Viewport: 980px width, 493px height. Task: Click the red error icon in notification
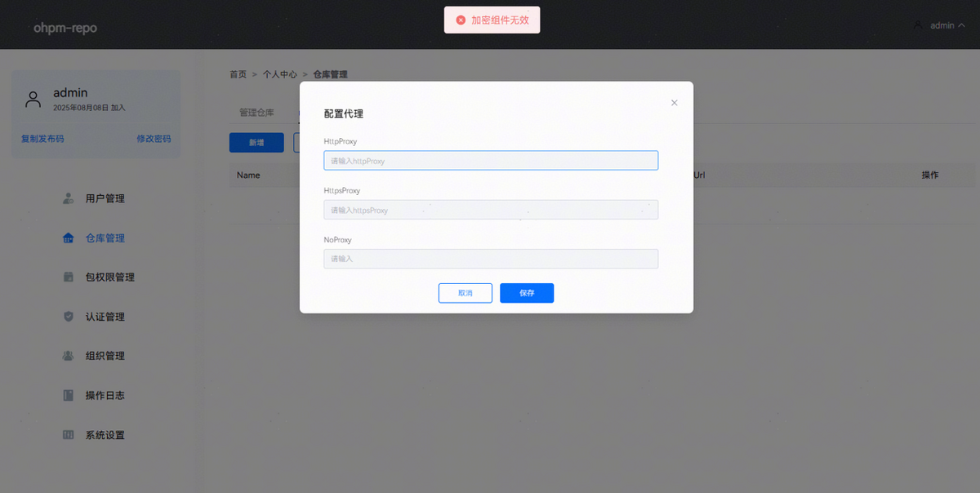tap(461, 20)
